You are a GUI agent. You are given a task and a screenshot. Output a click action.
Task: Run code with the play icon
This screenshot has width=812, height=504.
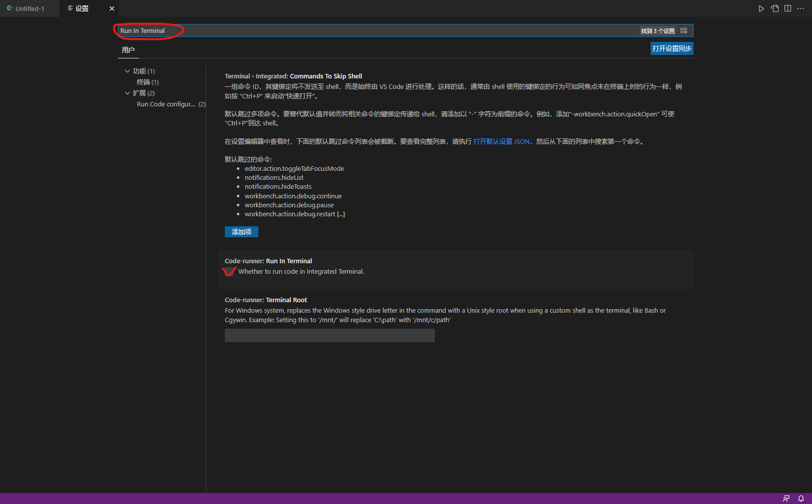pos(761,8)
